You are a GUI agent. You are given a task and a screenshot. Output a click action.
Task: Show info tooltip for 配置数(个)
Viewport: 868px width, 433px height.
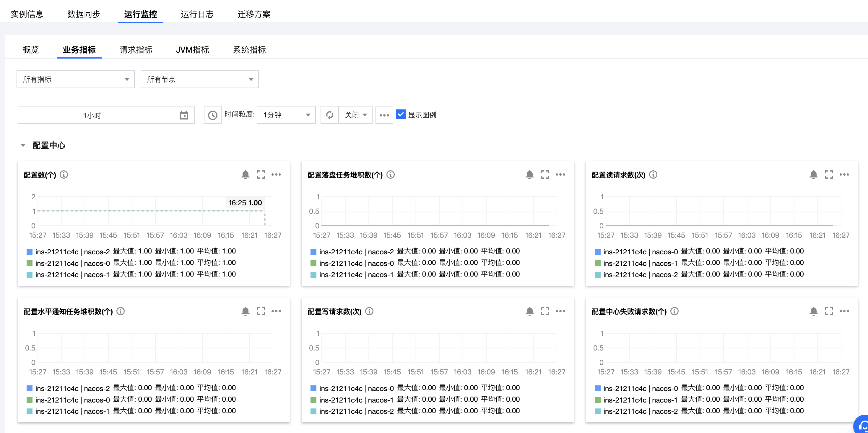[64, 175]
